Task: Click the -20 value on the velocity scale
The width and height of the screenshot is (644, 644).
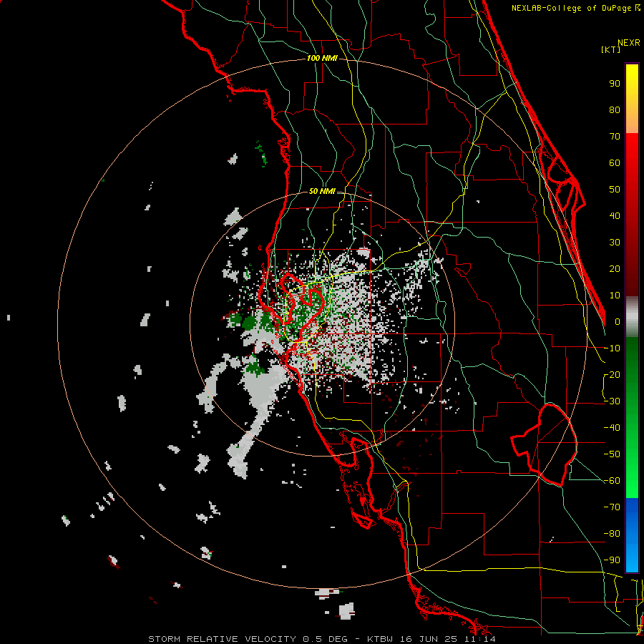Action: 612,374
